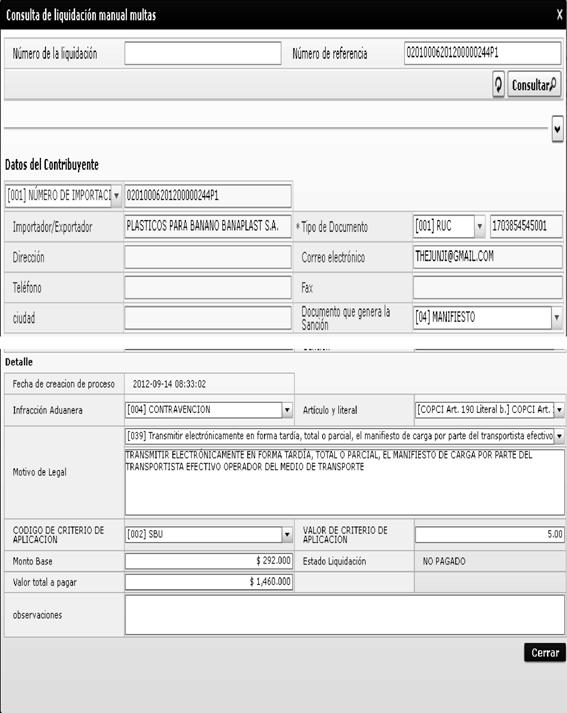Click the import number field under Datos del Contribuyente
This screenshot has width=567, height=713.
[x=208, y=196]
